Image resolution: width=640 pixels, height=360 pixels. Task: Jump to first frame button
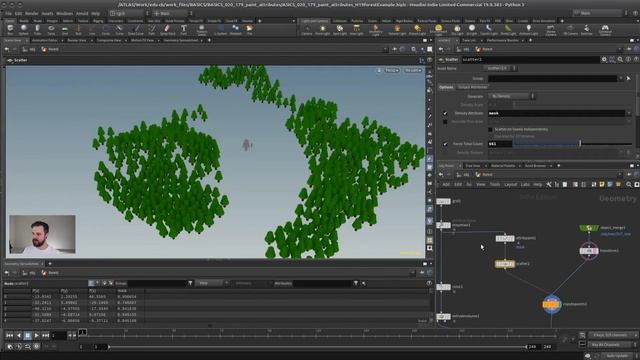click(x=9, y=335)
